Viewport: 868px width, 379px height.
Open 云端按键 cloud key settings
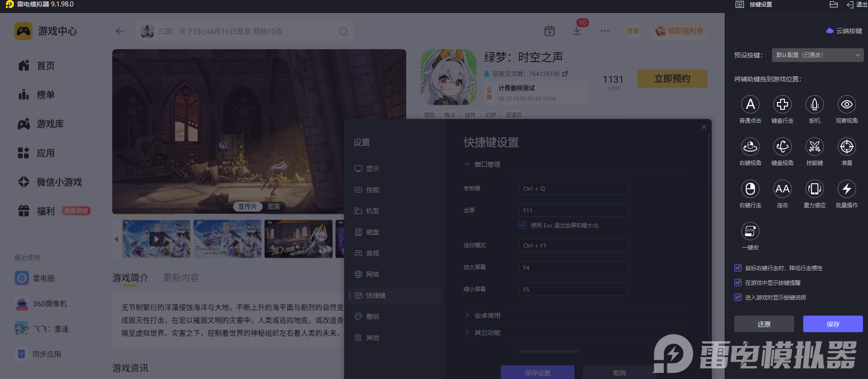(844, 31)
